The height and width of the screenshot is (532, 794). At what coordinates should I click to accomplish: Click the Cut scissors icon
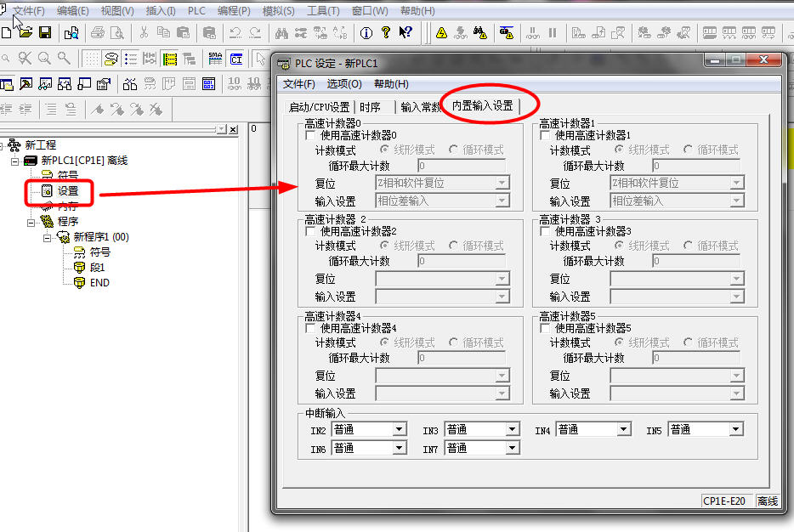[144, 33]
